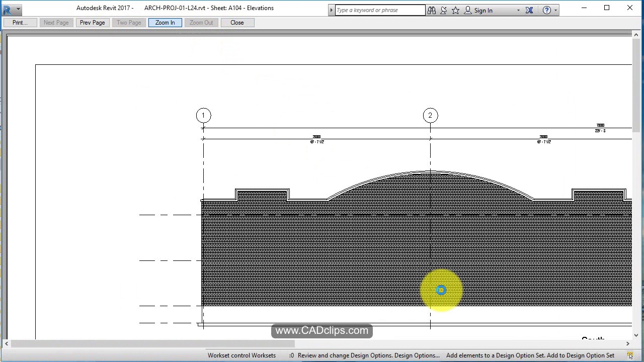This screenshot has height=362, width=644.
Task: Open the Autodesk Exchange Apps icon
Action: pos(529,10)
